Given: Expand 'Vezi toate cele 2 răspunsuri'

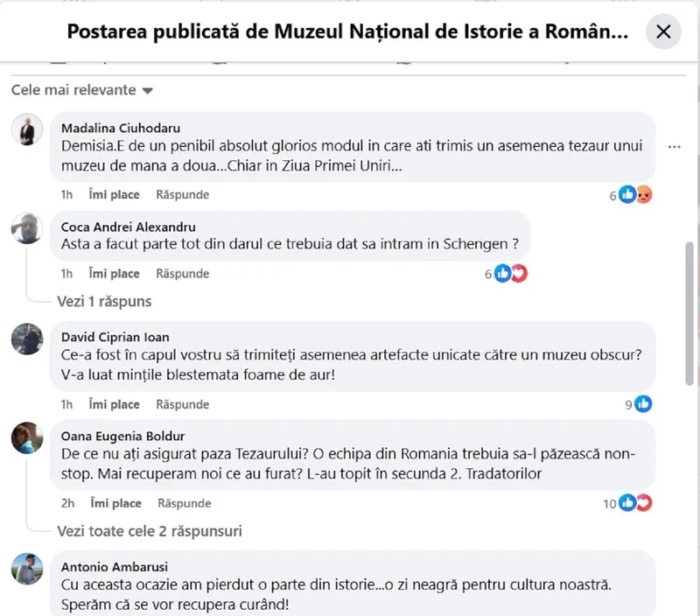Looking at the screenshot, I should point(150,531).
